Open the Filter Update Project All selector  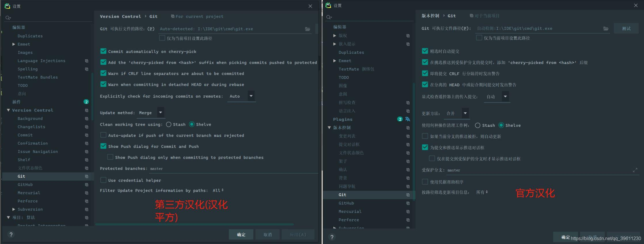tap(218, 190)
